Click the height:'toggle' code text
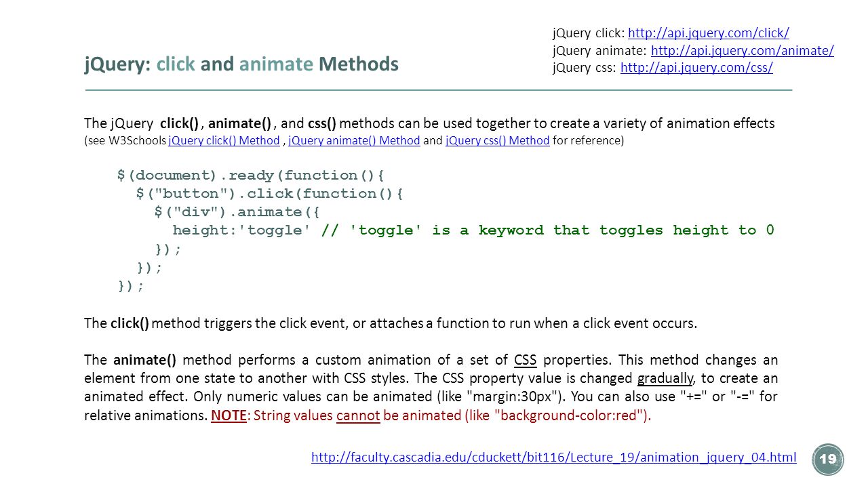This screenshot has height=488, width=868. pos(242,230)
